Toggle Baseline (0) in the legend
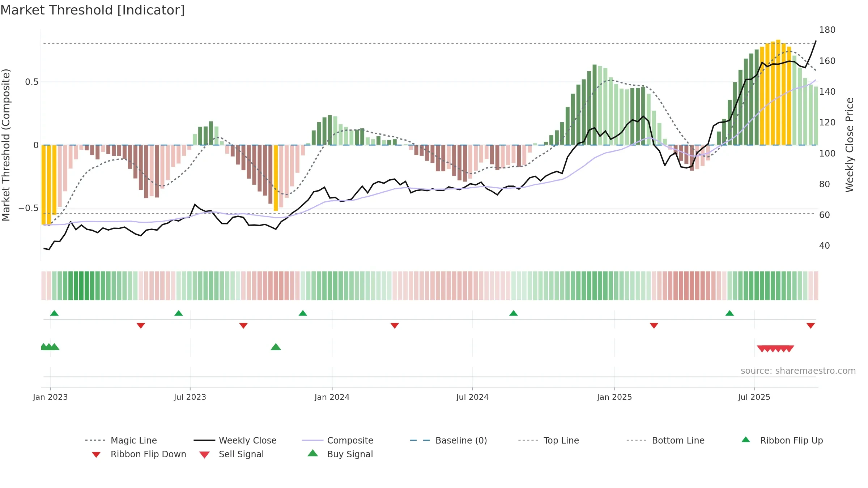The width and height of the screenshot is (868, 488). click(449, 440)
